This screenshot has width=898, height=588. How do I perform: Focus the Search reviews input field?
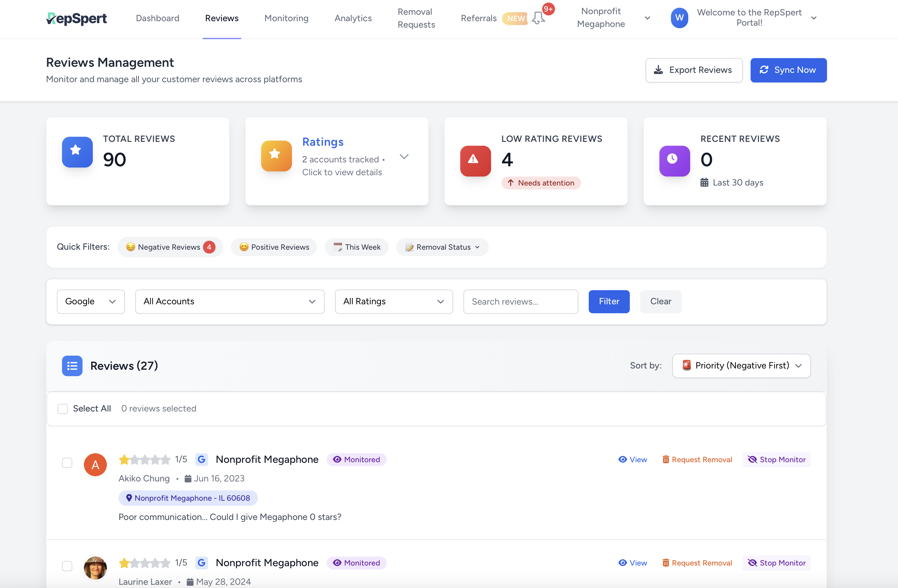click(x=520, y=301)
